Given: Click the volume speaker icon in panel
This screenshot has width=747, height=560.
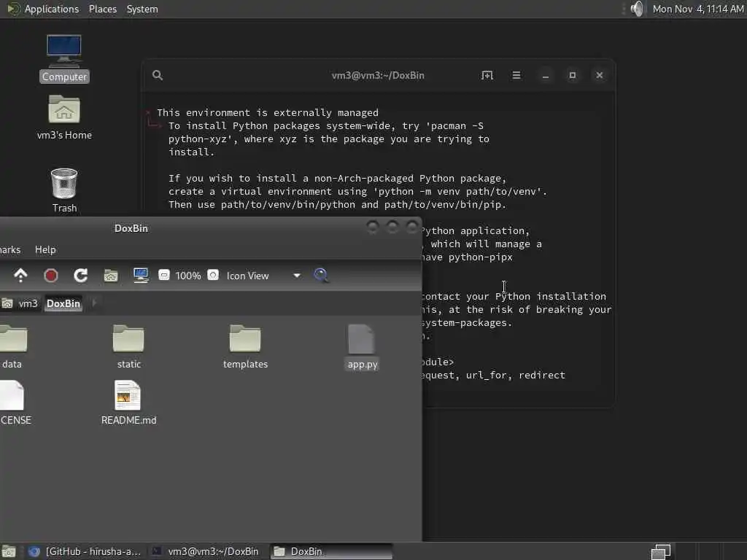Looking at the screenshot, I should pyautogui.click(x=637, y=9).
